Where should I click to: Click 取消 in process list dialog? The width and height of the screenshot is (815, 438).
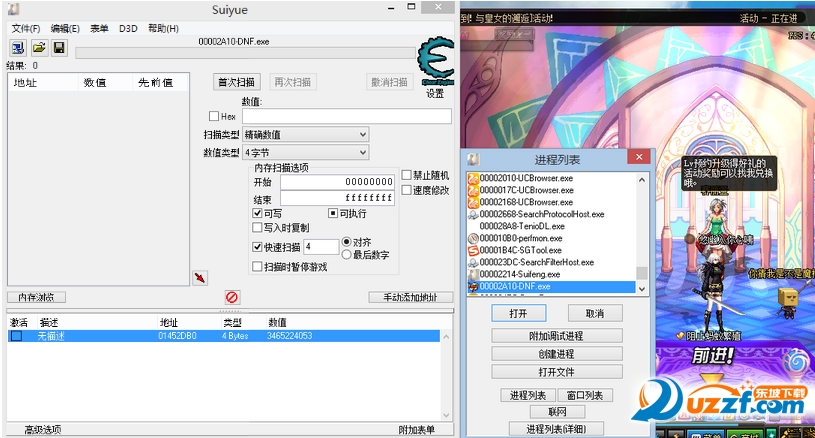point(595,313)
